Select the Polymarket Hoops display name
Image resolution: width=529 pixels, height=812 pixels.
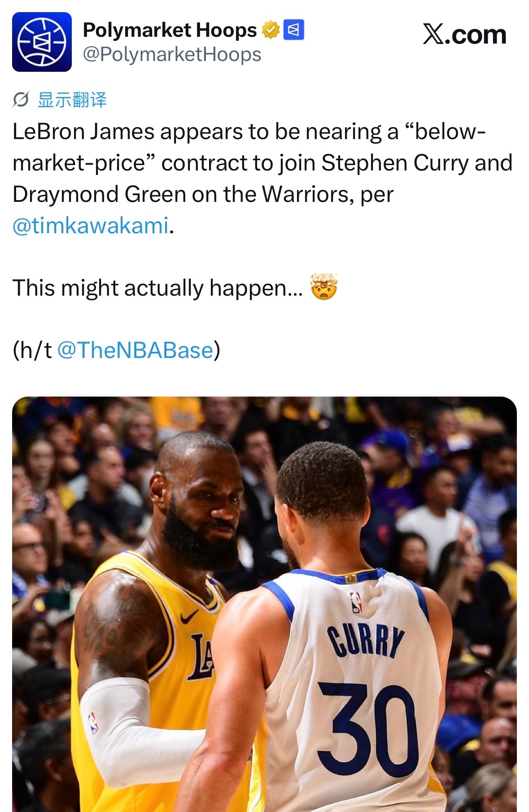pos(170,30)
